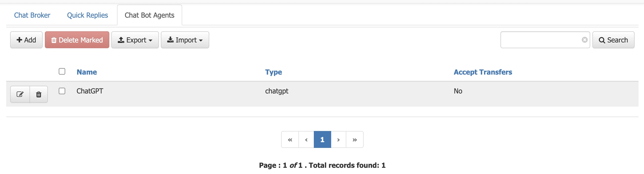Click the trash icon on Delete Marked button

54,40
